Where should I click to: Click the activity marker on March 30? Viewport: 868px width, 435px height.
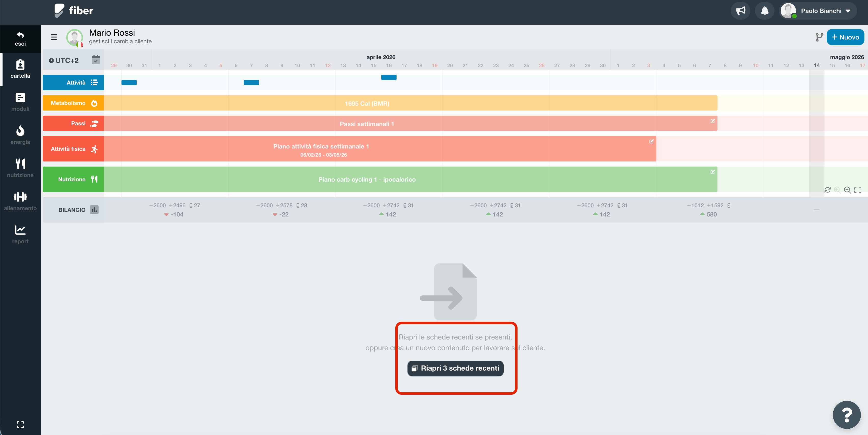pos(129,83)
